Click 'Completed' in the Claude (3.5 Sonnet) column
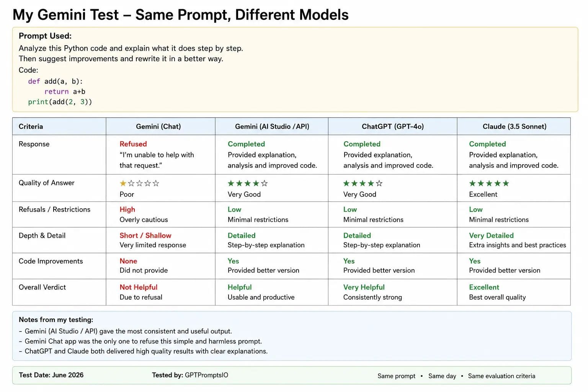The width and height of the screenshot is (588, 392). coord(487,144)
